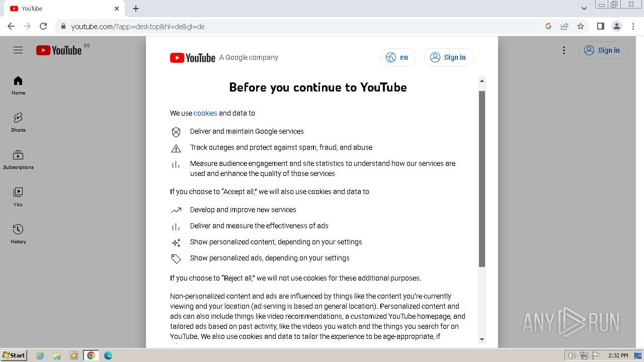Click the network icon in system tray

tap(584, 355)
